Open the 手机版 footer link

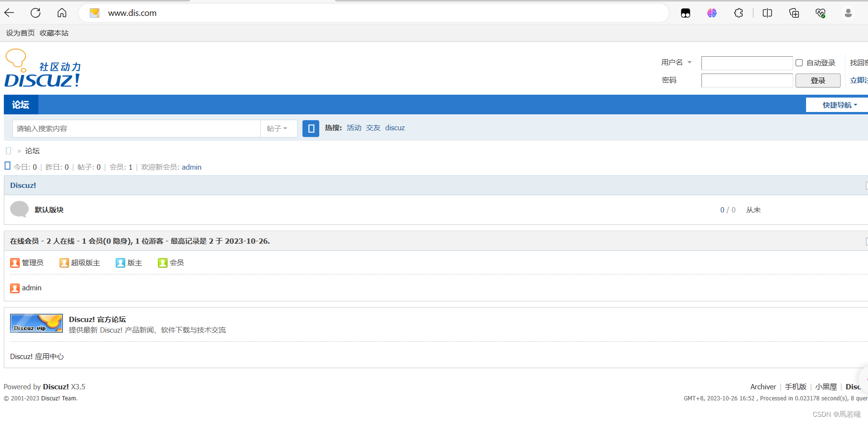point(796,387)
